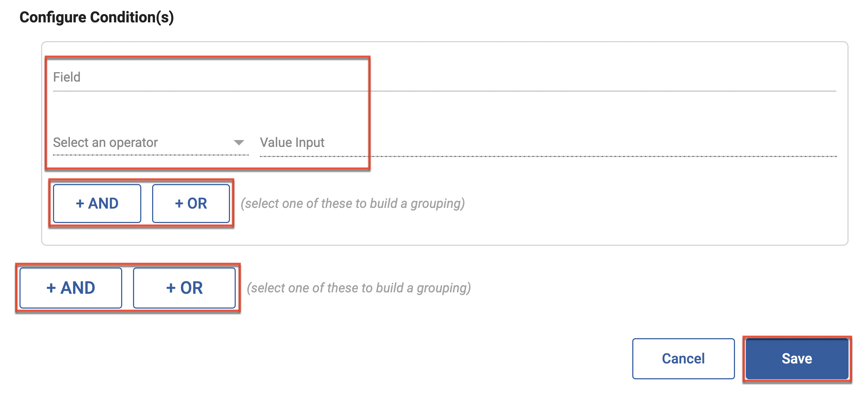
Task: Click the Field input box
Action: tap(444, 77)
